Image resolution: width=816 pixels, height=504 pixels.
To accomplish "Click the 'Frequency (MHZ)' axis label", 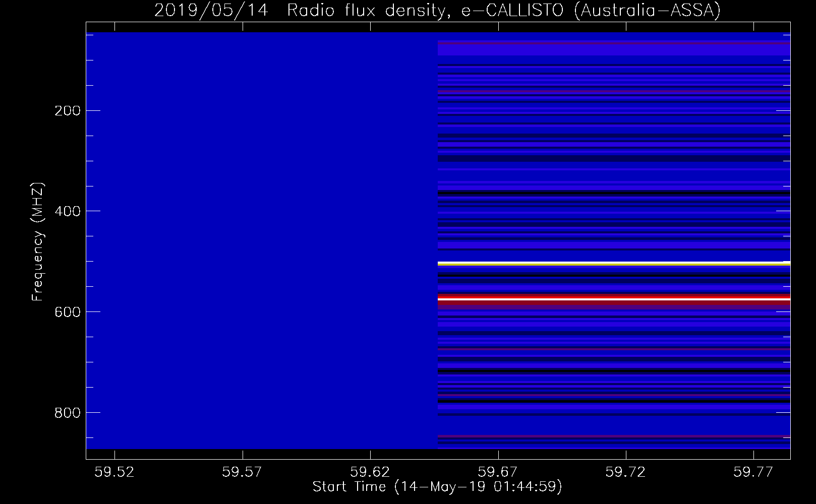I will (38, 241).
